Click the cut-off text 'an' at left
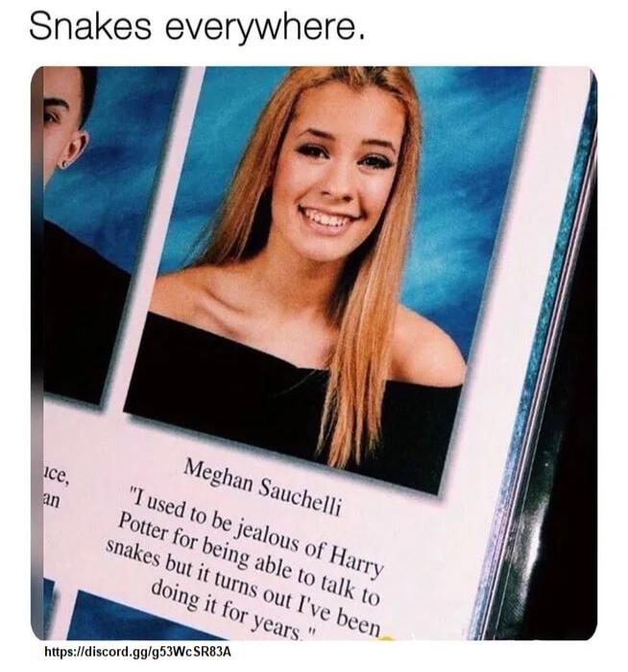 coord(51,499)
